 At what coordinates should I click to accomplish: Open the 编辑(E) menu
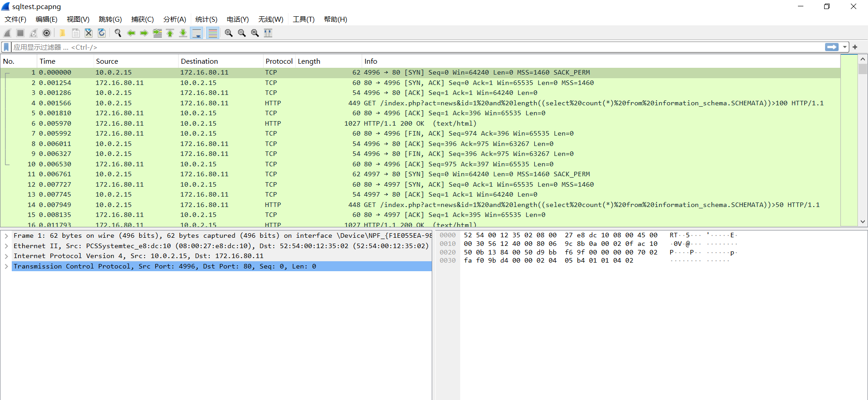(x=47, y=19)
